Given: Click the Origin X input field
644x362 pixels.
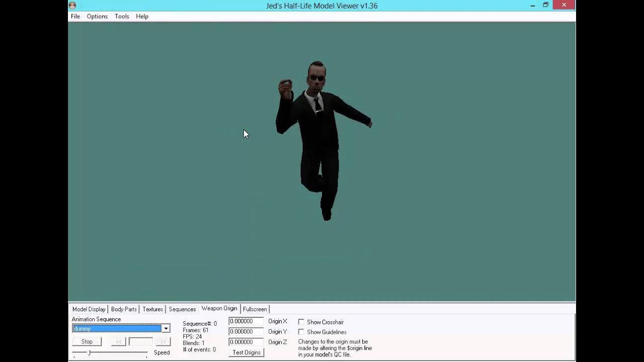Looking at the screenshot, I should 246,321.
